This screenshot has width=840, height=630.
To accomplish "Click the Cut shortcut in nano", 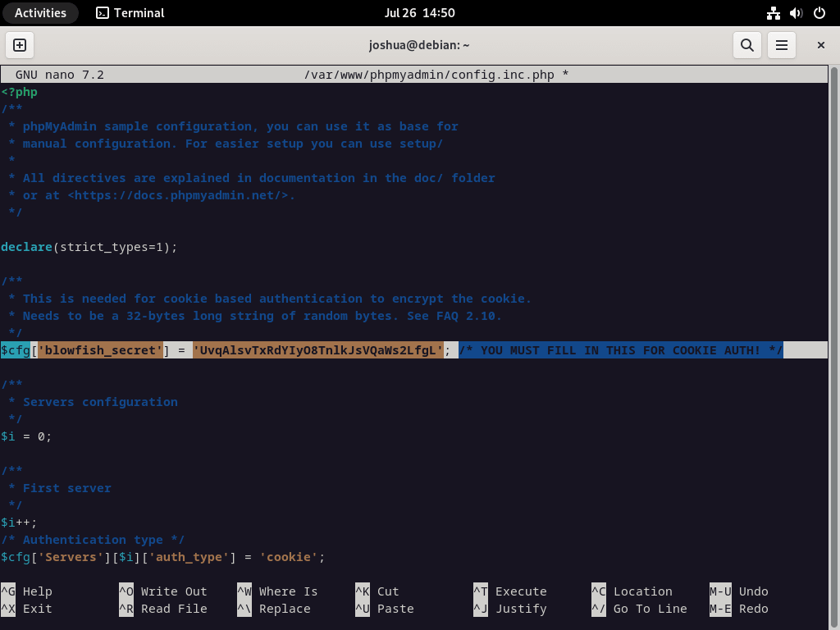I will (x=386, y=591).
